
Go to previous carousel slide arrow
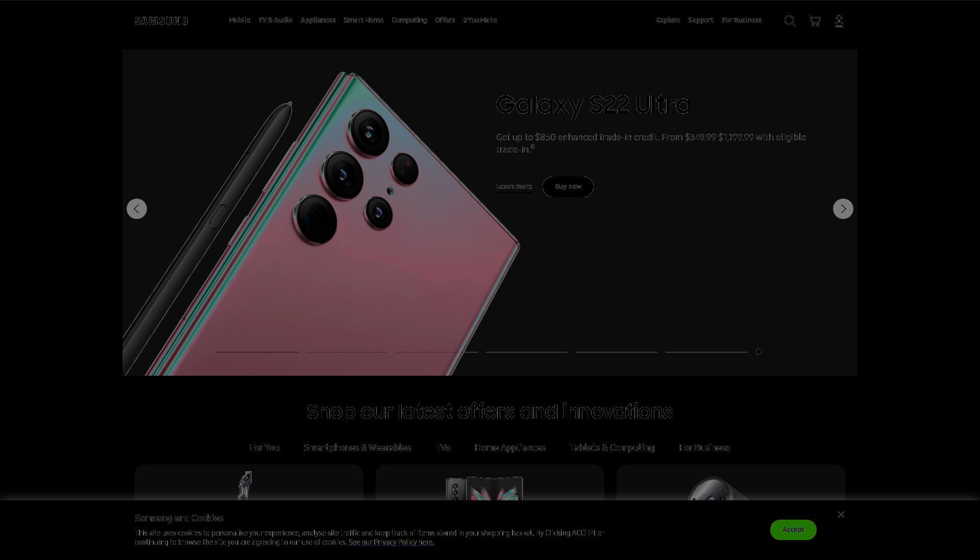point(137,209)
